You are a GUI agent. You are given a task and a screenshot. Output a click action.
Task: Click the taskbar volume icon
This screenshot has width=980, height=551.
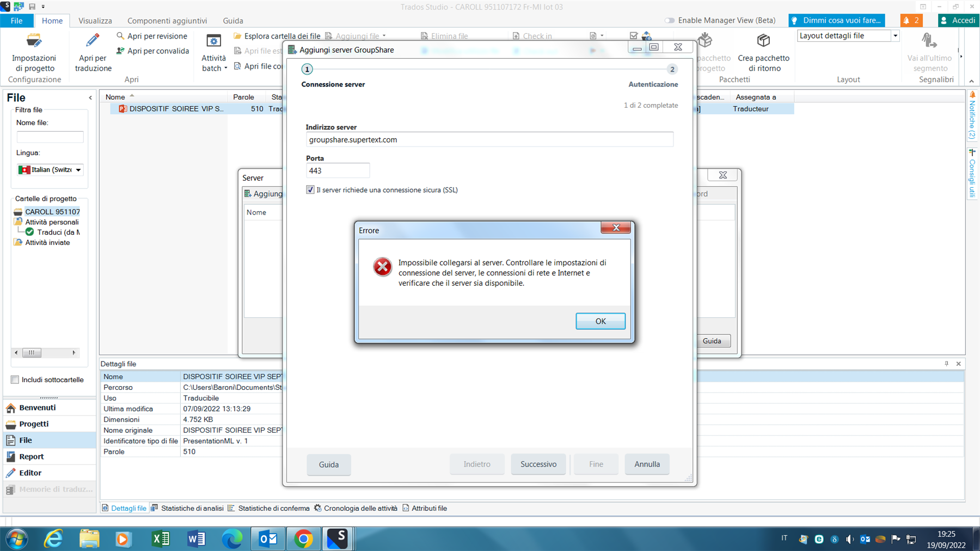tap(849, 539)
